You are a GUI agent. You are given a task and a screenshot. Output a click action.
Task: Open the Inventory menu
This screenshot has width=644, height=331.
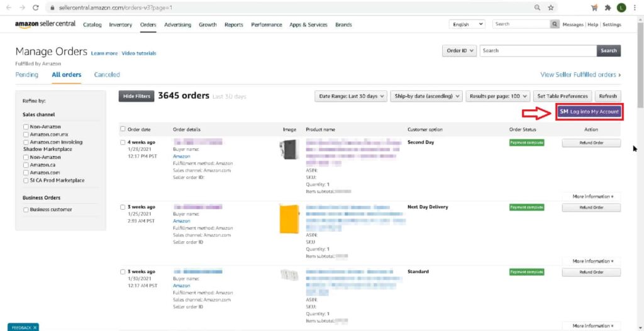(x=120, y=24)
